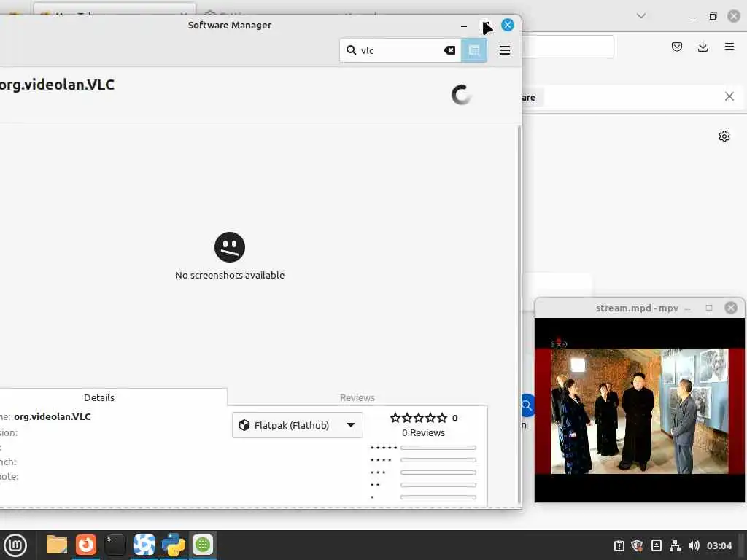The image size is (747, 560).
Task: Open the Terminal from the taskbar
Action: [115, 545]
